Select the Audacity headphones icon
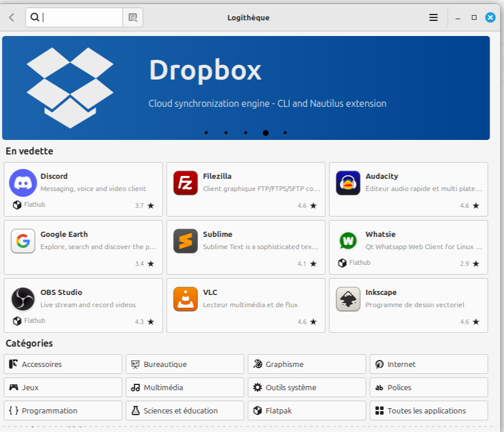This screenshot has height=432, width=504. (x=348, y=183)
